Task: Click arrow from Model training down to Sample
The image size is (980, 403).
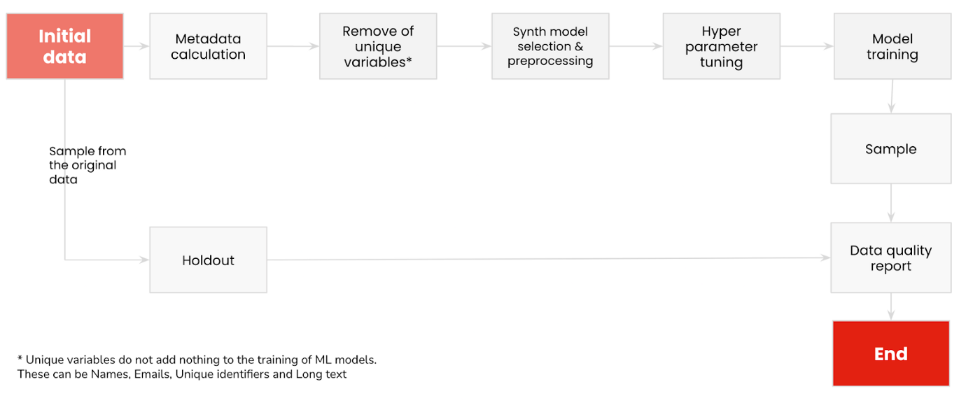Action: tap(892, 97)
